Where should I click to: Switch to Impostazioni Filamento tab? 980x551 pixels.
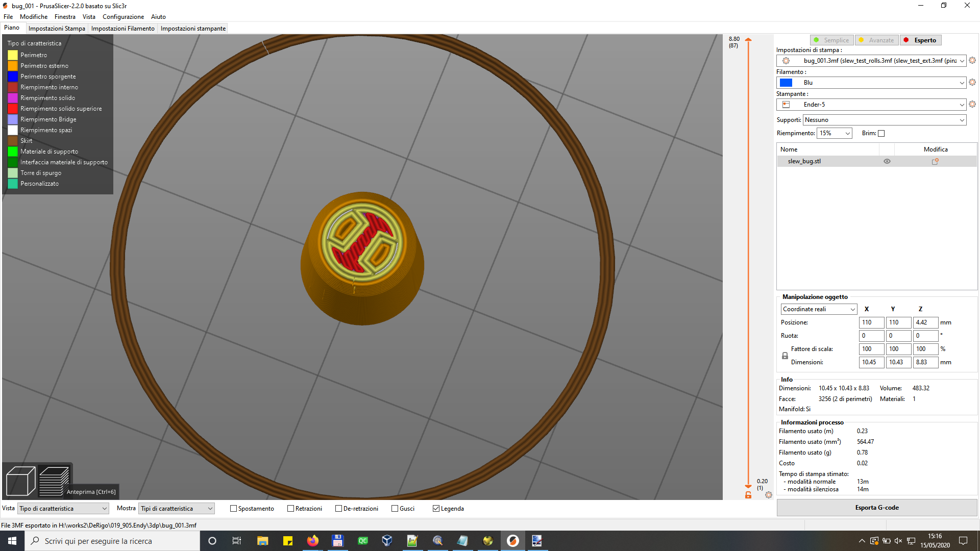point(122,29)
